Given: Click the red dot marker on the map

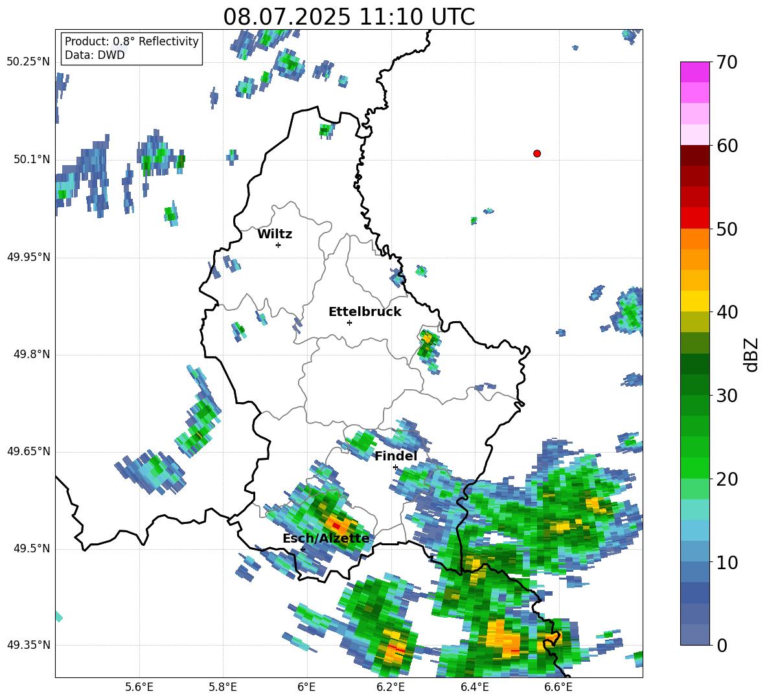Looking at the screenshot, I should coord(536,153).
